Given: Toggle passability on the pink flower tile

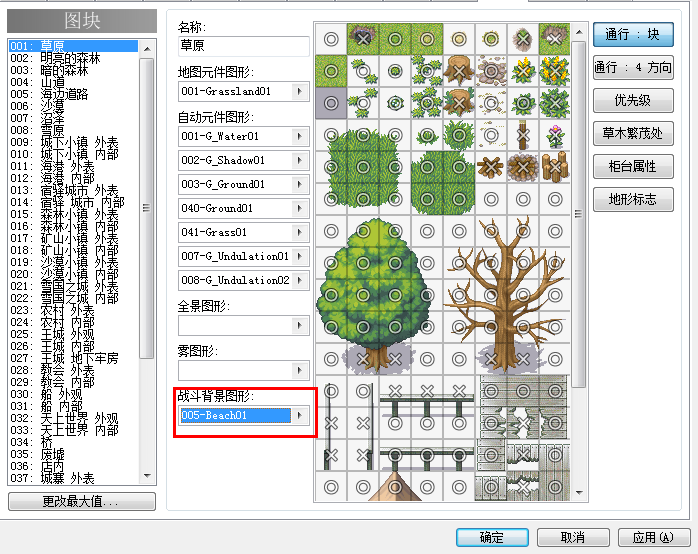Looking at the screenshot, I should coord(555,135).
